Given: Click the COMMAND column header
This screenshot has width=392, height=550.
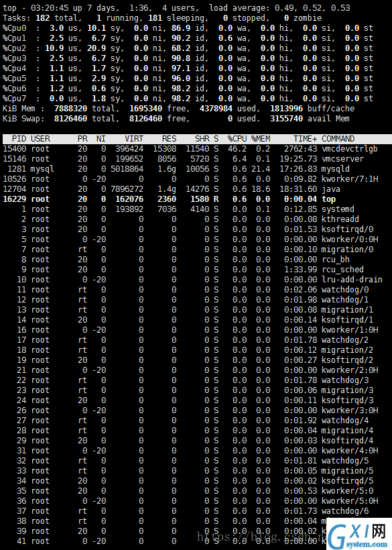Looking at the screenshot, I should (338, 139).
